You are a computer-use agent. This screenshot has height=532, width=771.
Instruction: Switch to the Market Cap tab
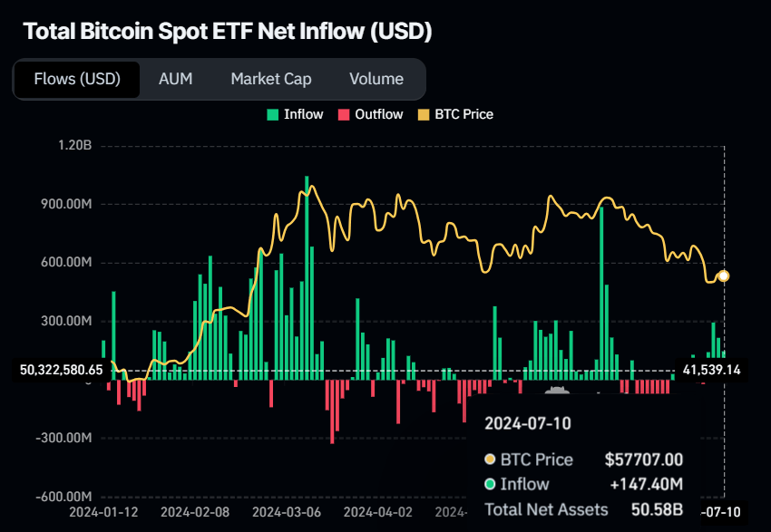coord(270,79)
